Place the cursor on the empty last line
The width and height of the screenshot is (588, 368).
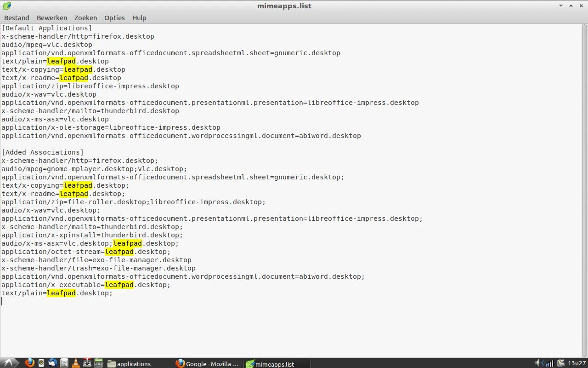(291, 301)
